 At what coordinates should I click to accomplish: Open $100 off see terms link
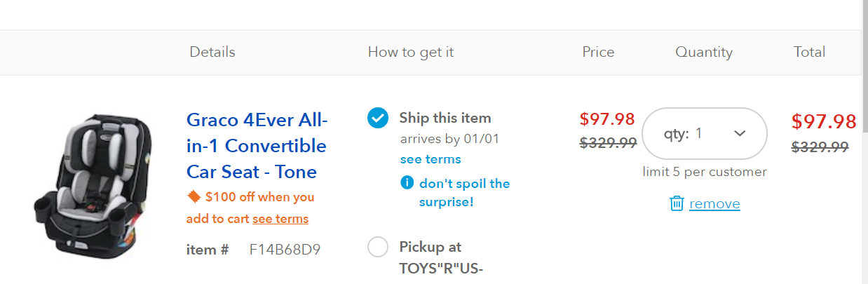tap(280, 219)
